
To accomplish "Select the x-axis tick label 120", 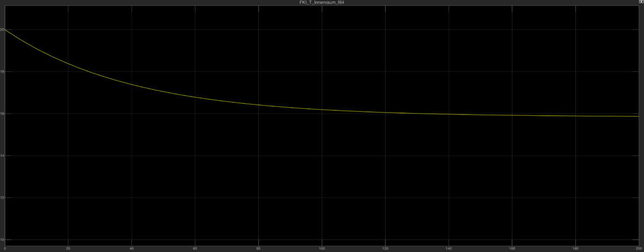I will (385, 248).
